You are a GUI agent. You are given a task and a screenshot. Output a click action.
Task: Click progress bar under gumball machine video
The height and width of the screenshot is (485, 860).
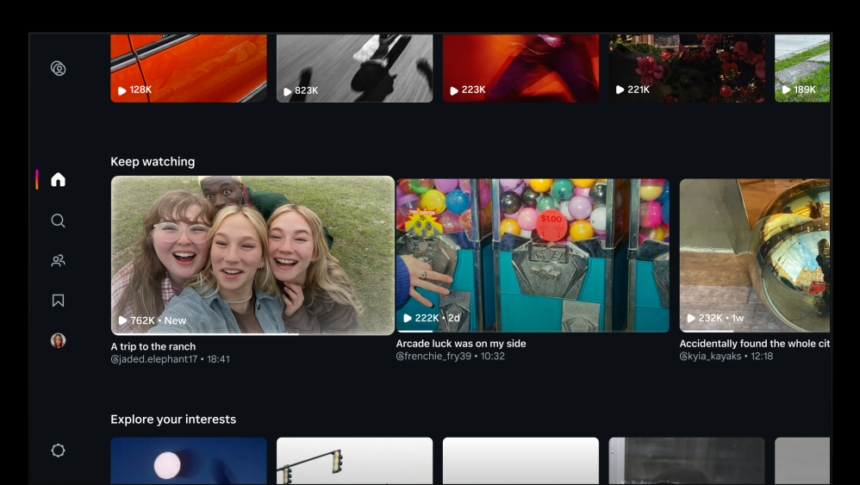click(x=533, y=331)
